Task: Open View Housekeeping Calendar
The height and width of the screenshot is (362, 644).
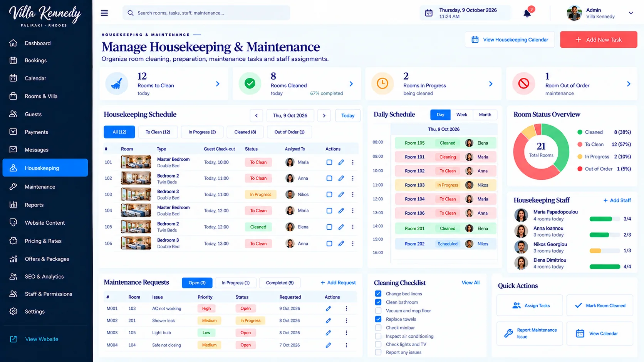Action: click(x=510, y=40)
